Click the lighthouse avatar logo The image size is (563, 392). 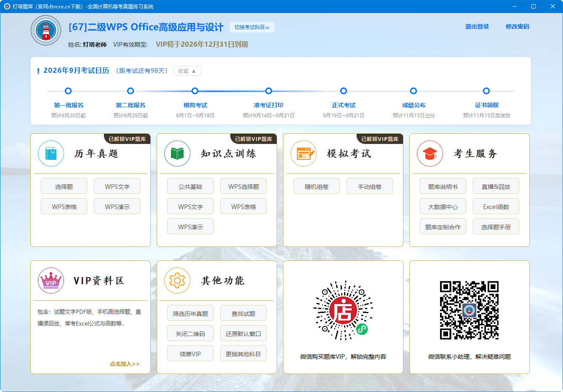(46, 30)
